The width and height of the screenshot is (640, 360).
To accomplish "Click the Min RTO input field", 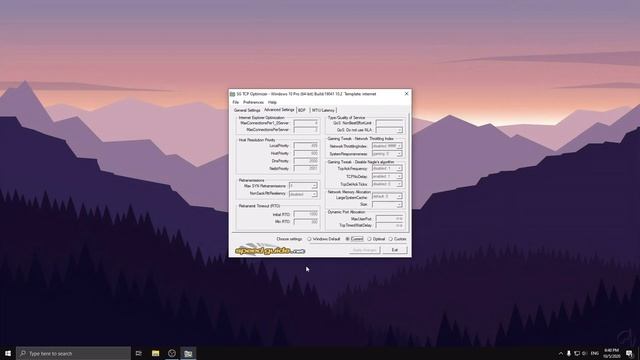I will click(x=306, y=221).
